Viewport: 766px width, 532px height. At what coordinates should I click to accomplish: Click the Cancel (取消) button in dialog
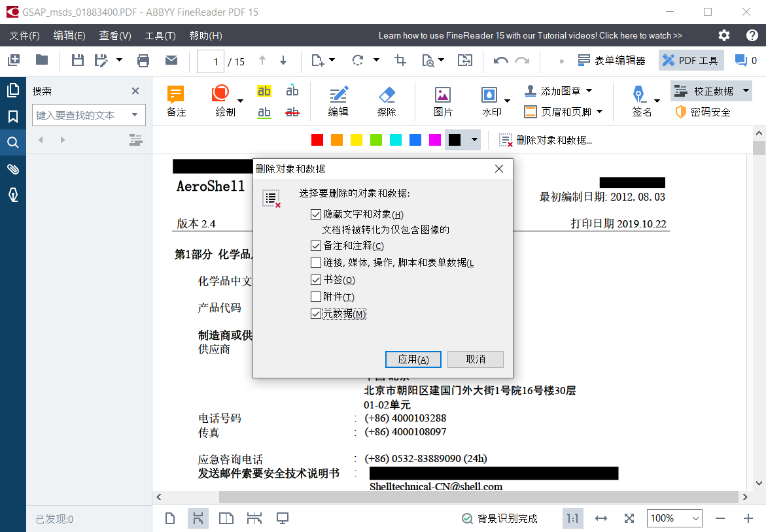(x=476, y=359)
